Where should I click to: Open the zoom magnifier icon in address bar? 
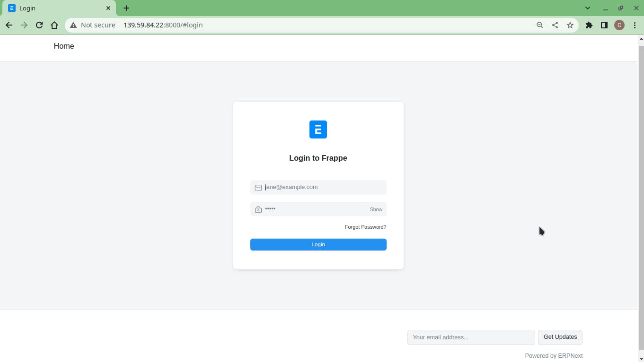coord(540,25)
